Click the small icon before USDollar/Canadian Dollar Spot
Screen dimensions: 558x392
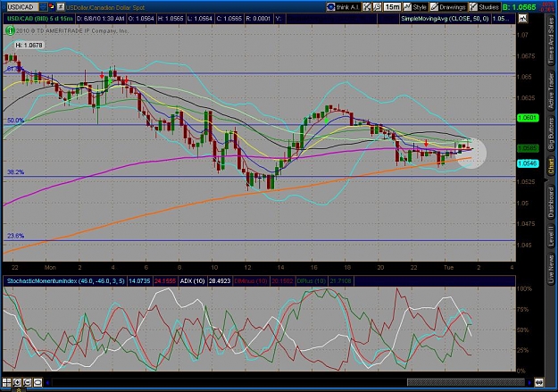[61, 7]
